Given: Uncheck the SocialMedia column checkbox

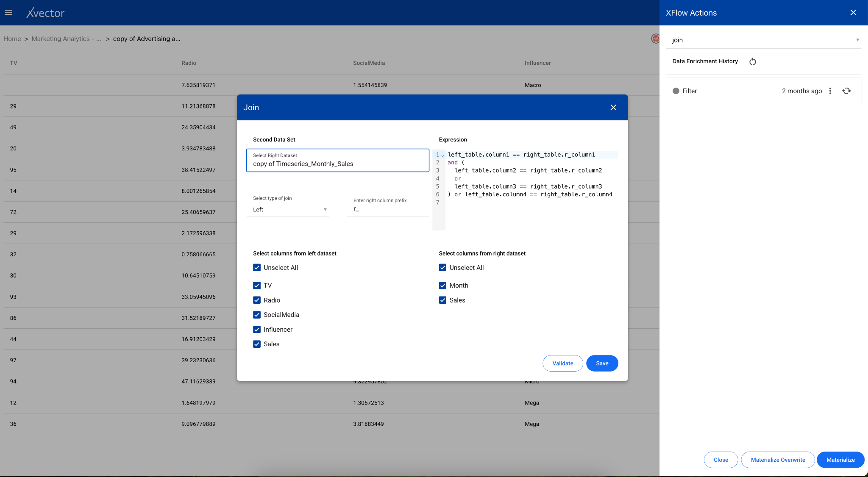Looking at the screenshot, I should click(257, 315).
